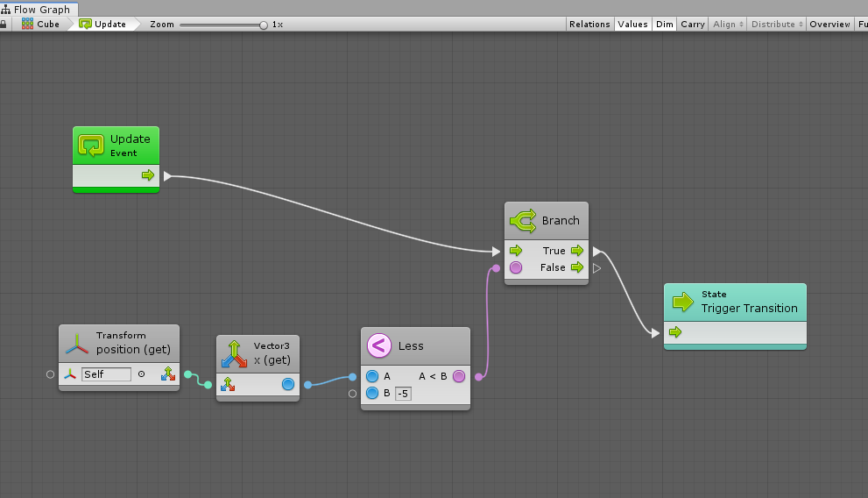Click the Transform position node icon
868x498 pixels.
76,343
